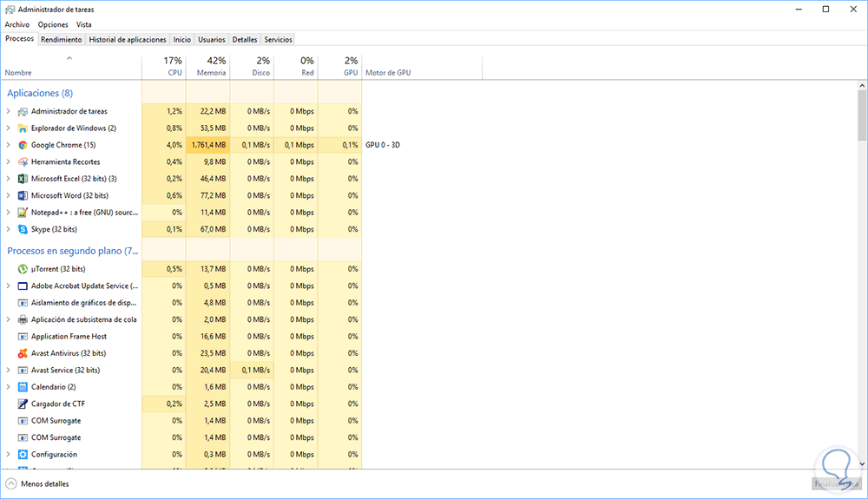Click the Avast Antivirus icon
Screen dimensions: 868x499
pos(23,353)
